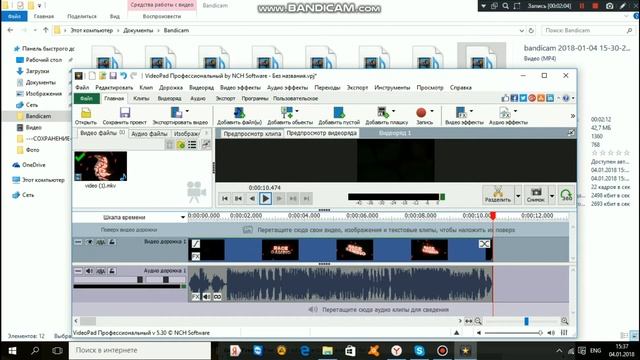Screen dimensions: 640x360
Task: Switch to Аудио файлы bin tab
Action: point(149,133)
